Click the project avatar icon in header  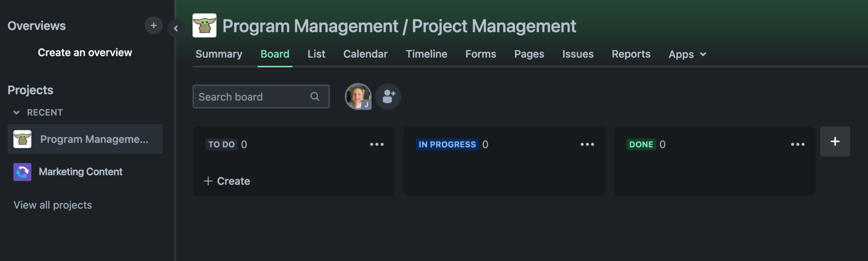pos(204,26)
